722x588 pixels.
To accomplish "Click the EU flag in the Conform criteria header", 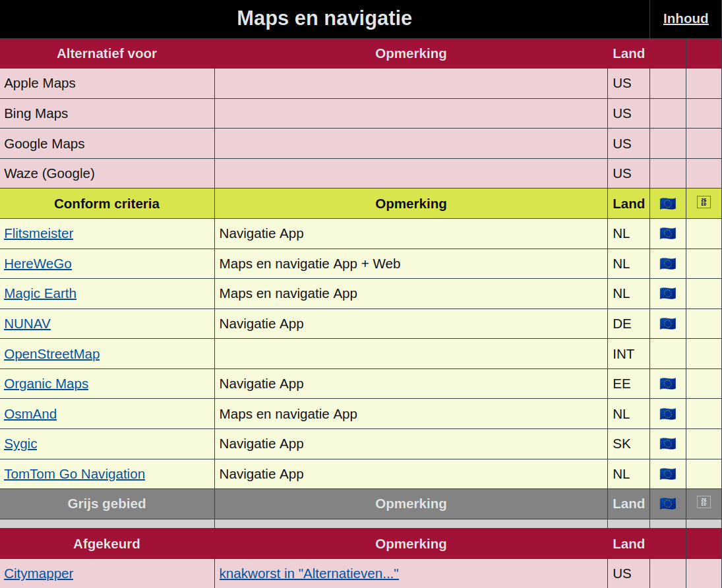I will [668, 204].
